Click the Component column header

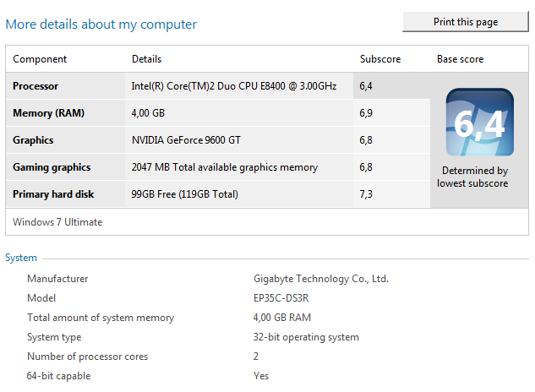pyautogui.click(x=40, y=59)
